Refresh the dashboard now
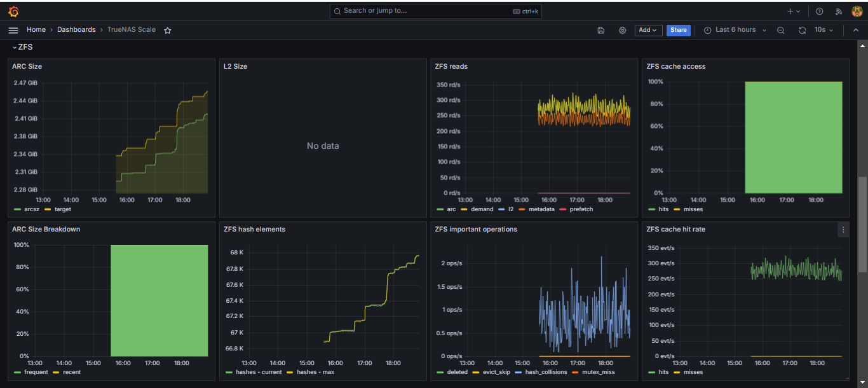The height and width of the screenshot is (388, 868). [x=802, y=30]
